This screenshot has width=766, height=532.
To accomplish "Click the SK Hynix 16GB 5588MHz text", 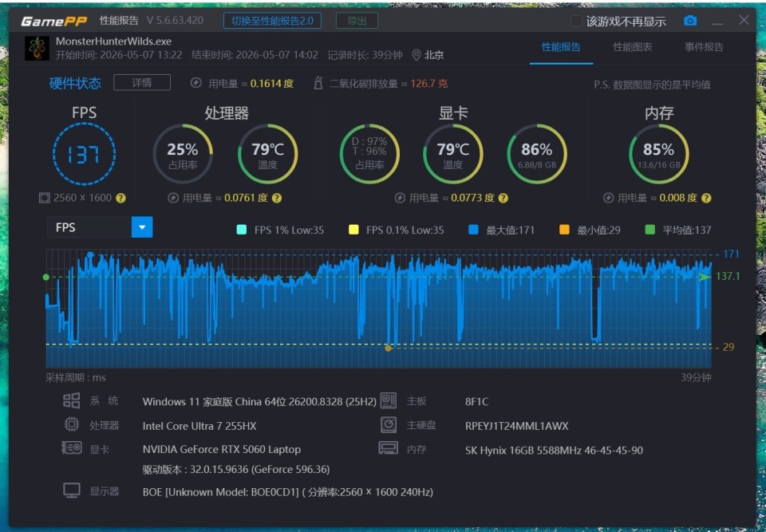I will [x=554, y=451].
